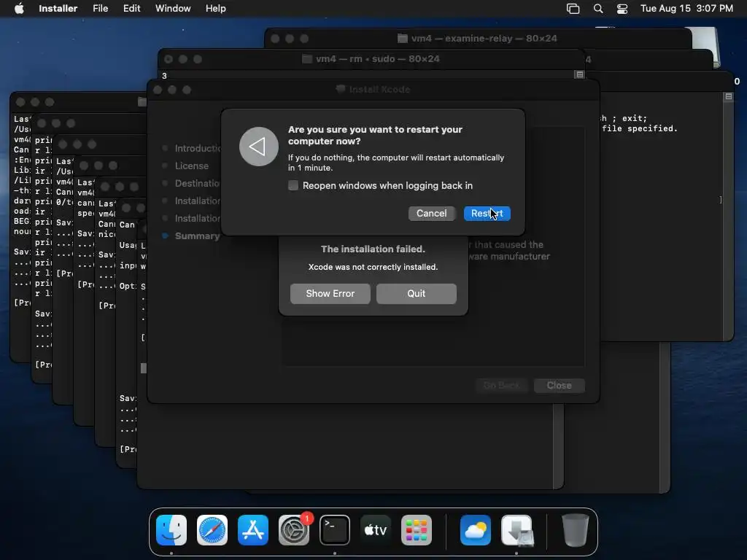
Task: Click the Installer icon in the Dock
Action: [x=517, y=530]
